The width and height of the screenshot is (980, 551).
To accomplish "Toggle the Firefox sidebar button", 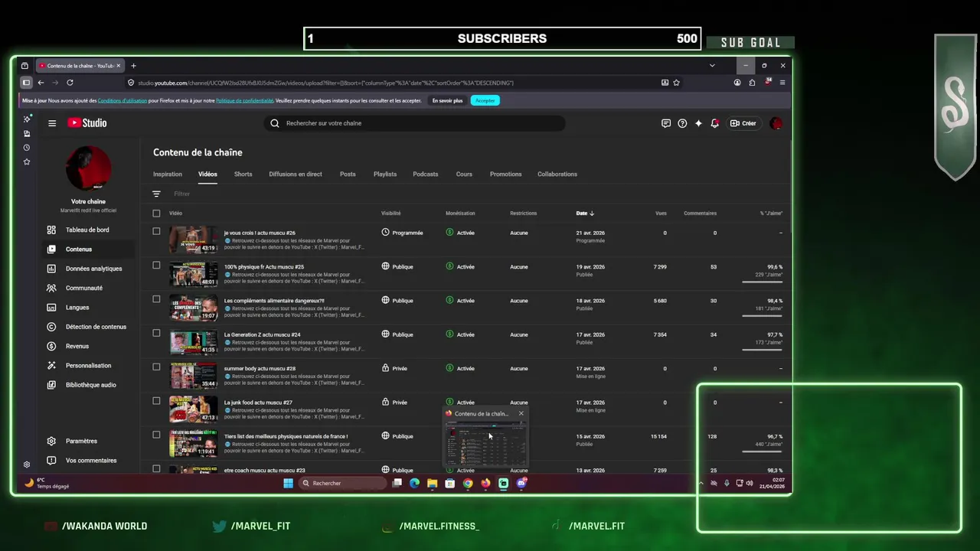I will 26,83.
